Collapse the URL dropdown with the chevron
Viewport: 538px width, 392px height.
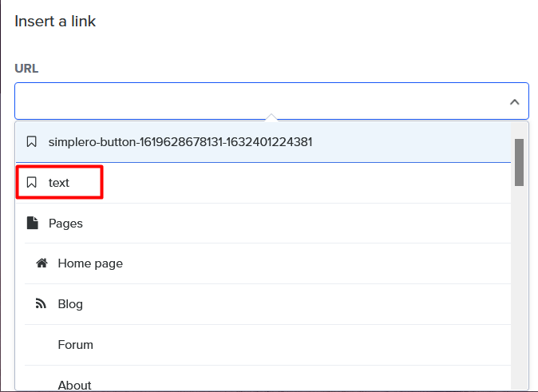pyautogui.click(x=514, y=101)
